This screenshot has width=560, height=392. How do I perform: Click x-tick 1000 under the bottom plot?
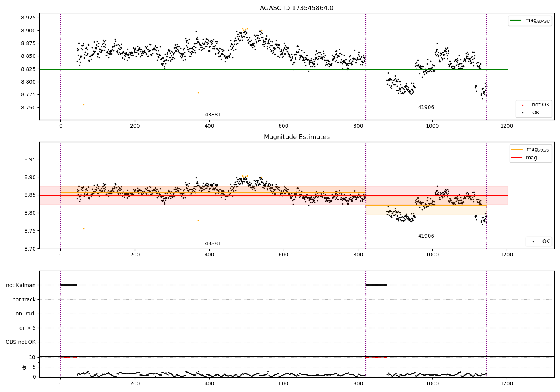point(432,383)
